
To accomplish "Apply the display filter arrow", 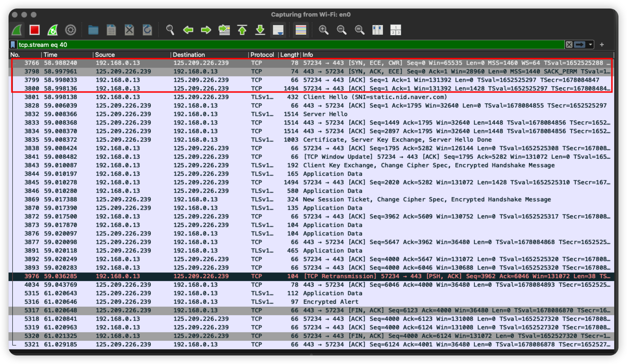I will [580, 45].
